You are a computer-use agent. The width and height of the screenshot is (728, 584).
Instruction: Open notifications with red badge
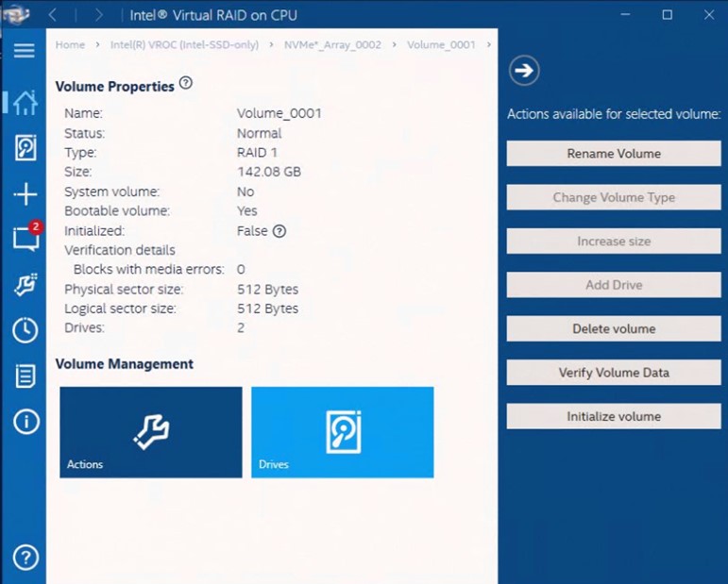click(x=25, y=239)
